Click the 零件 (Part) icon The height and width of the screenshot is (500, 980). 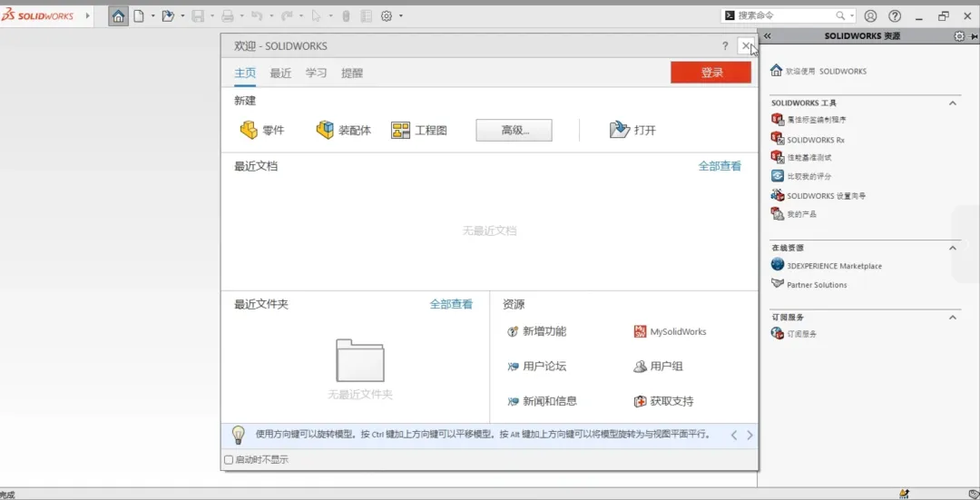click(x=249, y=130)
